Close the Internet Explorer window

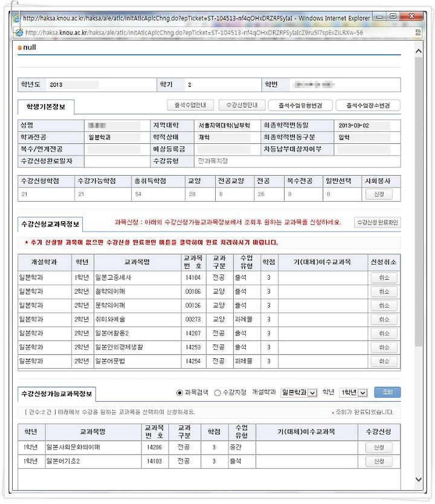pos(411,16)
